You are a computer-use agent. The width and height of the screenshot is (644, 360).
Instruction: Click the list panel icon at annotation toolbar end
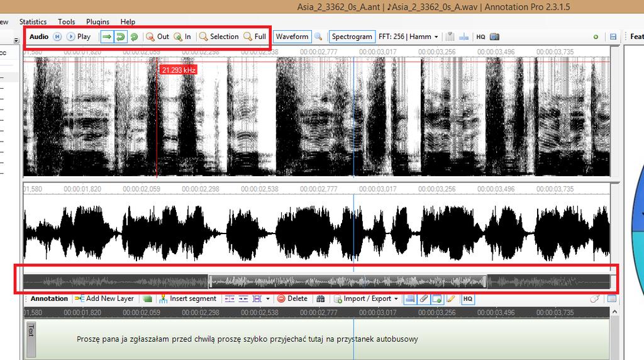611,299
